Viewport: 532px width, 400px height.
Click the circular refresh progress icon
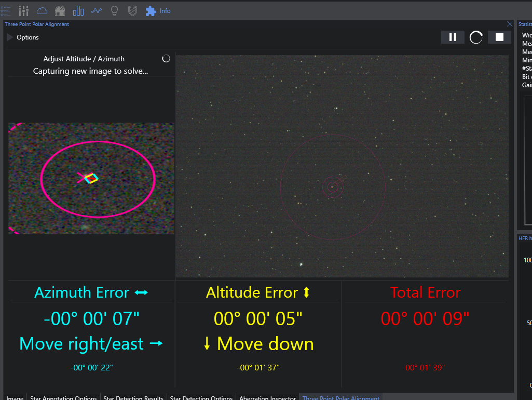tap(476, 37)
